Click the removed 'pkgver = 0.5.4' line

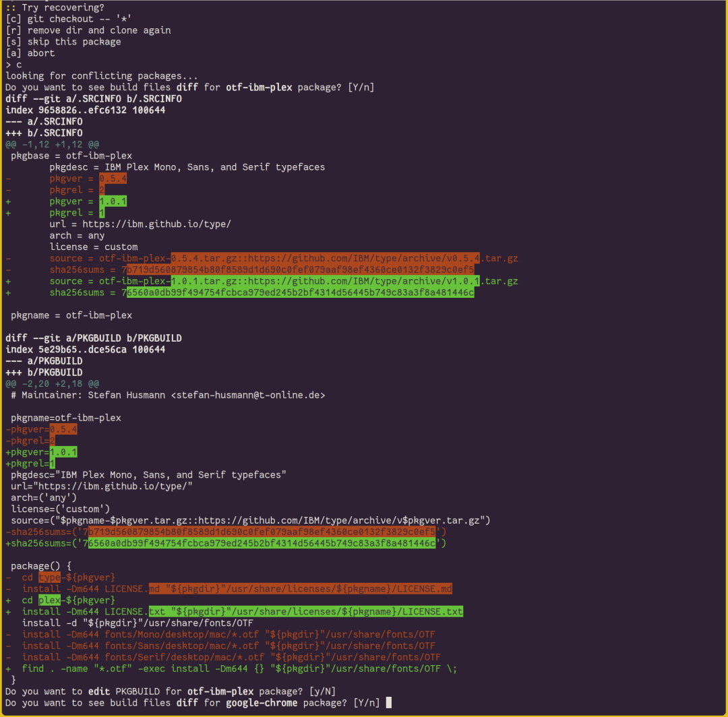[x=66, y=179]
